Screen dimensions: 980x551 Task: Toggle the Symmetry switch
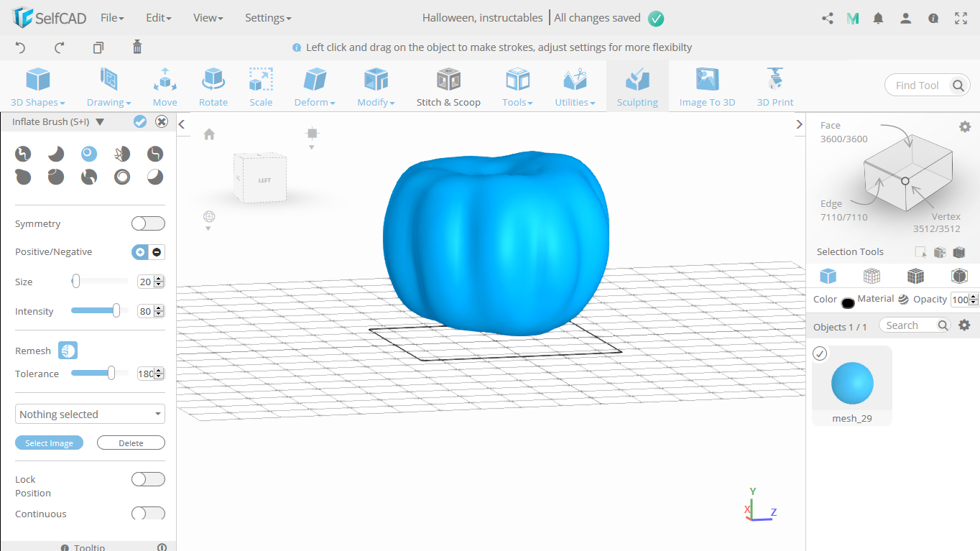pyautogui.click(x=148, y=223)
